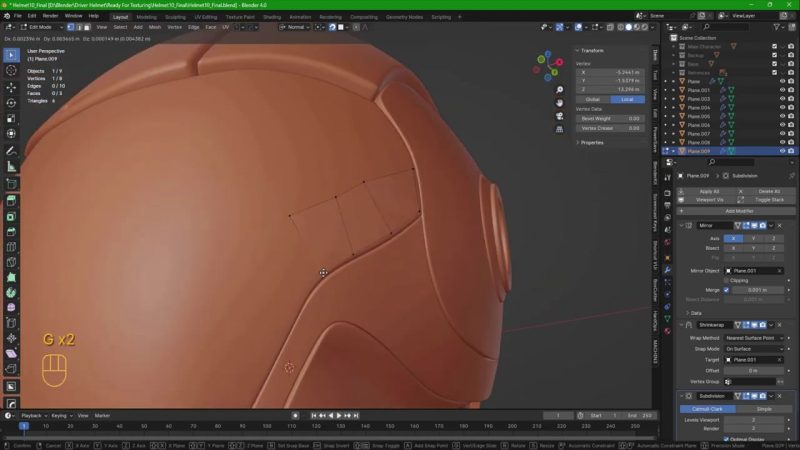Open the Mesh menu in viewport header

tap(155, 27)
